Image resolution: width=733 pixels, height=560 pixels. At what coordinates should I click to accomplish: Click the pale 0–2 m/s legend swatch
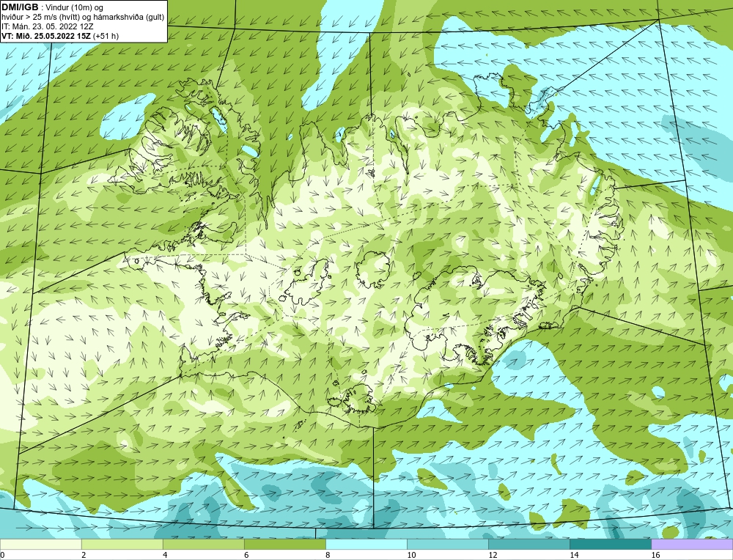40,544
